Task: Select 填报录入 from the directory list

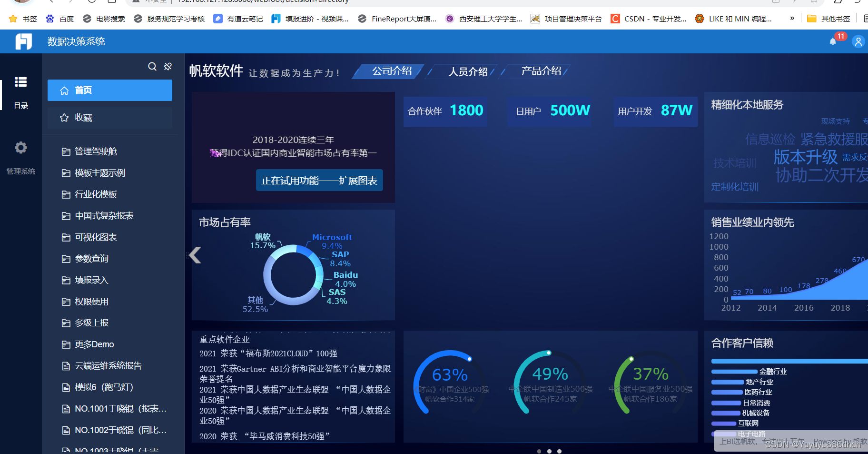Action: (91, 280)
